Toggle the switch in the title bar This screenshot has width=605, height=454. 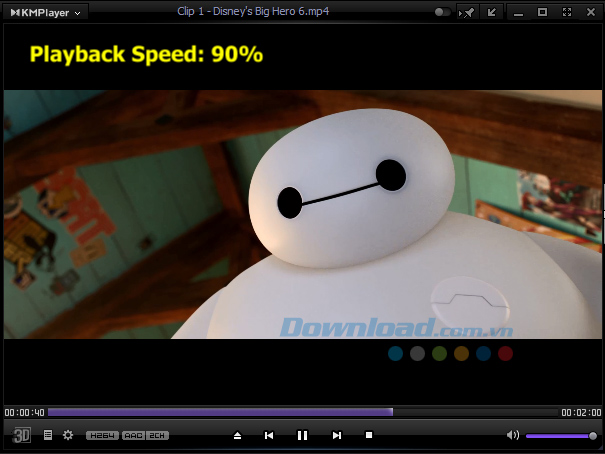pyautogui.click(x=442, y=12)
